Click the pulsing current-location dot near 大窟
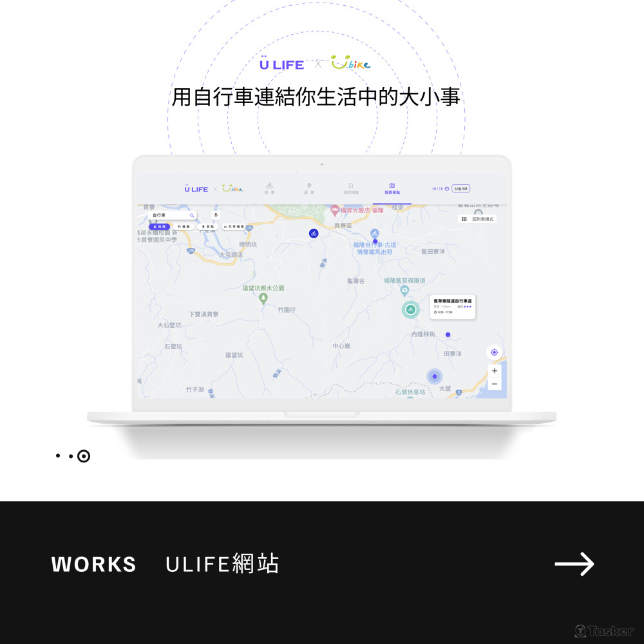The height and width of the screenshot is (644, 644). tap(434, 376)
